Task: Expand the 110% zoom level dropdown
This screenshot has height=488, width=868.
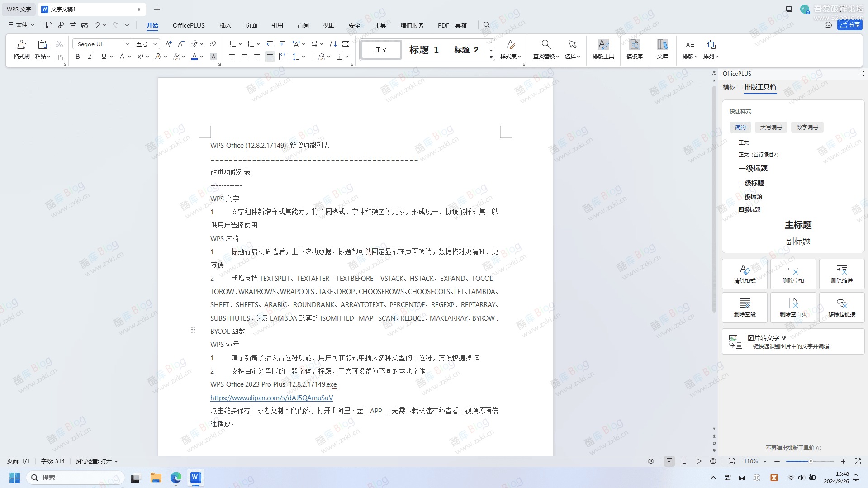Action: 765,461
